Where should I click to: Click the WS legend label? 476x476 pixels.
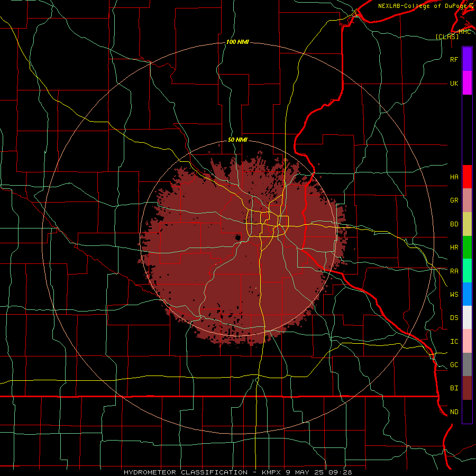click(454, 294)
